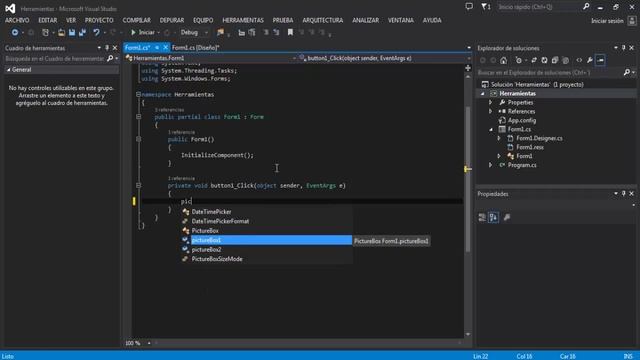640x360 pixels.
Task: Expand References node in Solution Explorer
Action: (491, 111)
